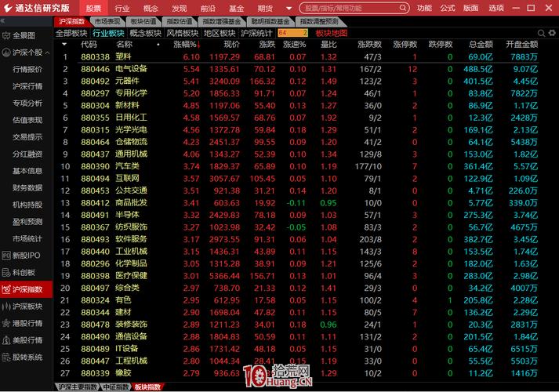Viewport: 559px width, 392px height.
Task: Select the 概念板块 sub-tab
Action: point(145,34)
